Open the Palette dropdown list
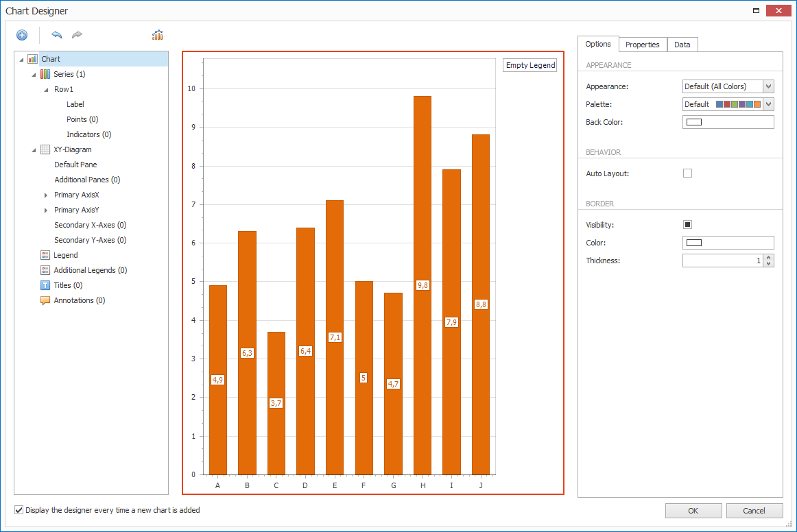 (x=768, y=104)
